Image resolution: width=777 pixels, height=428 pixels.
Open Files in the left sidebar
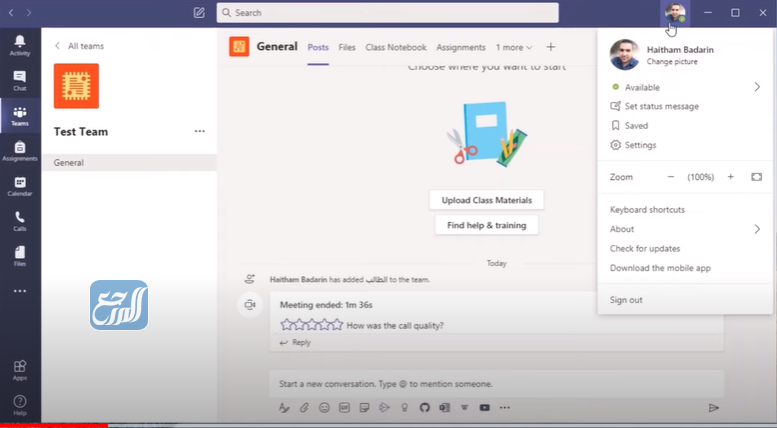pos(20,256)
